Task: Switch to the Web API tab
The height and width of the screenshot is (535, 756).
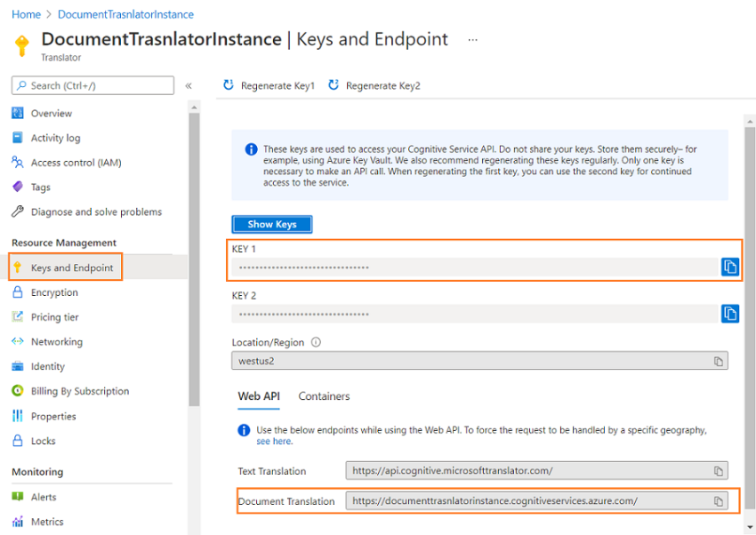Action: coord(259,396)
